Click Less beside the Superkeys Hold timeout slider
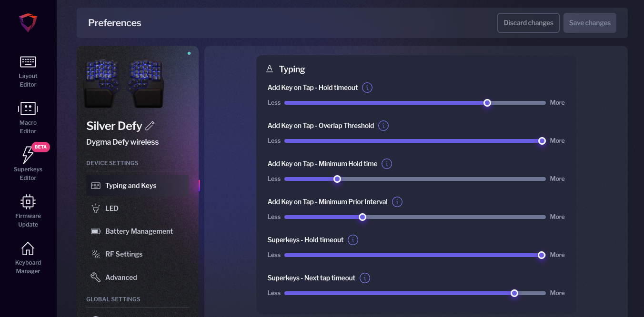 click(274, 255)
